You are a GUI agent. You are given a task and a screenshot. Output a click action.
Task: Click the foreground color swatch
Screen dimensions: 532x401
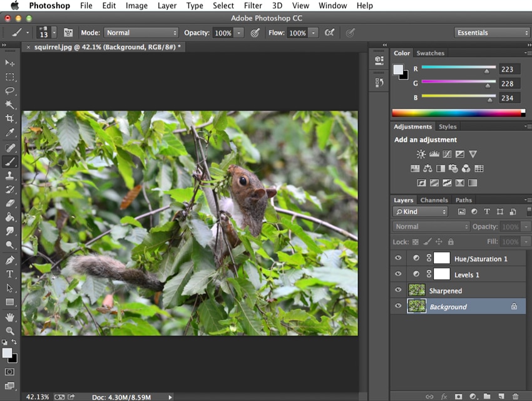click(6, 352)
